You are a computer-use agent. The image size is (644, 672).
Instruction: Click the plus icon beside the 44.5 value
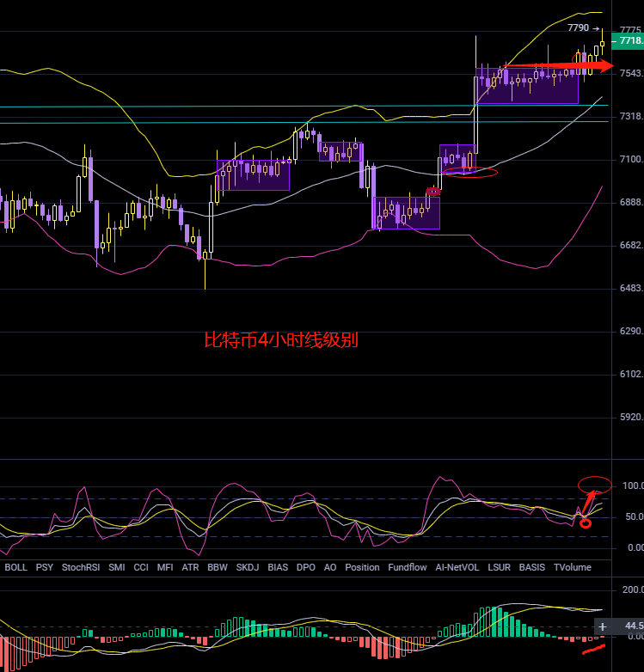click(x=603, y=627)
